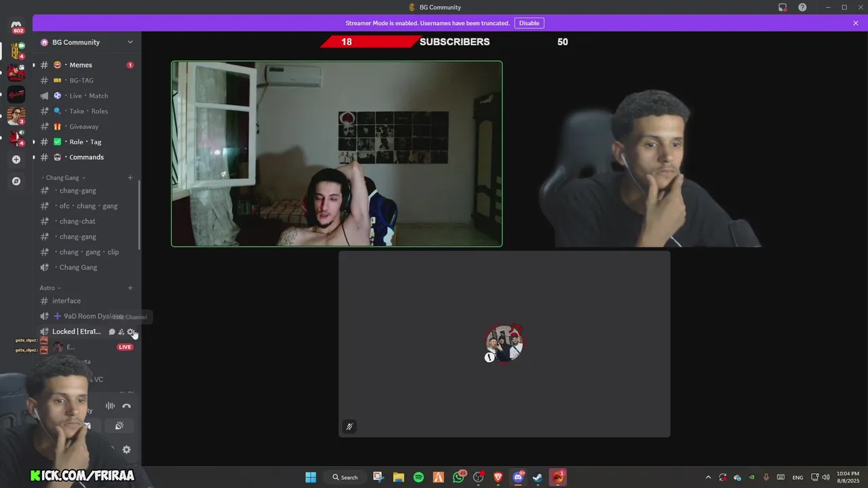Open Steam from the taskbar
The height and width of the screenshot is (488, 868).
tap(538, 477)
